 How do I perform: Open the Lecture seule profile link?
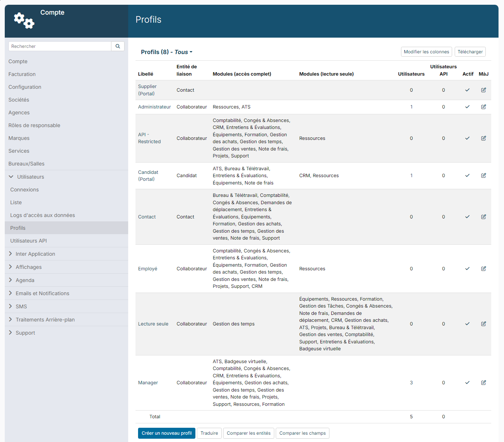[153, 324]
